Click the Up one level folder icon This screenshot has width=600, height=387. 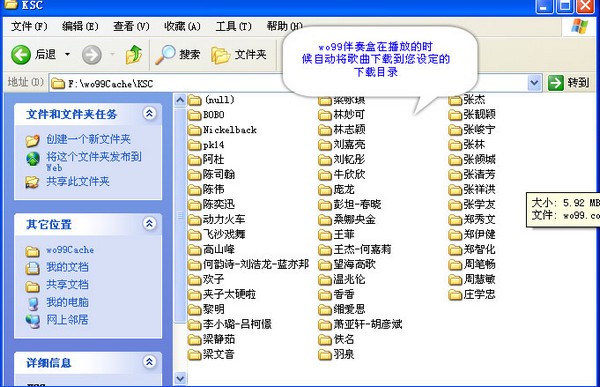(134, 55)
